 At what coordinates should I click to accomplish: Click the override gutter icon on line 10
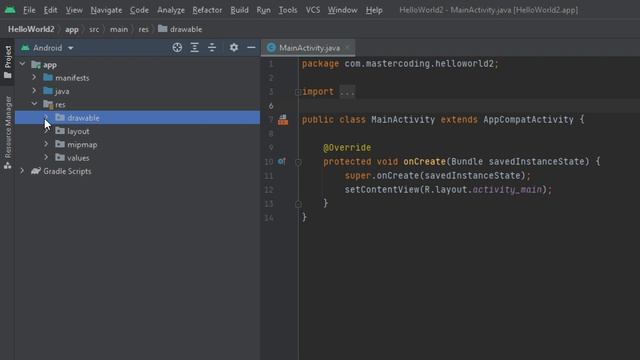coord(282,162)
